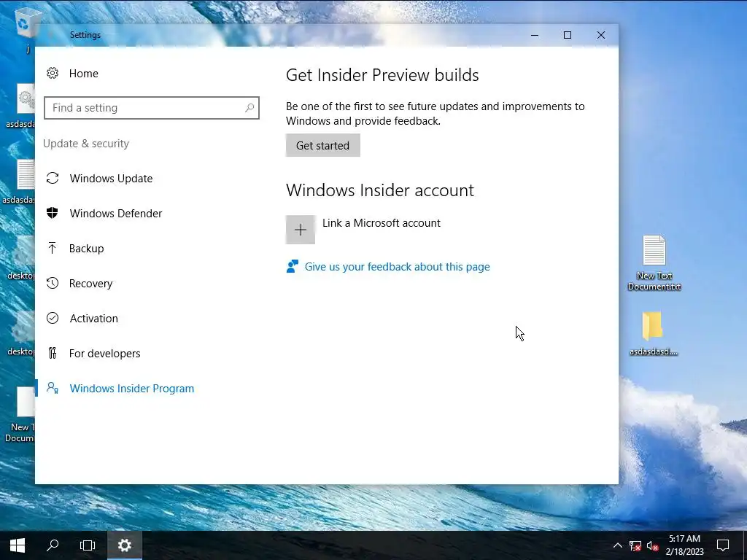Click the For developers tools icon
The image size is (747, 560).
pos(53,353)
